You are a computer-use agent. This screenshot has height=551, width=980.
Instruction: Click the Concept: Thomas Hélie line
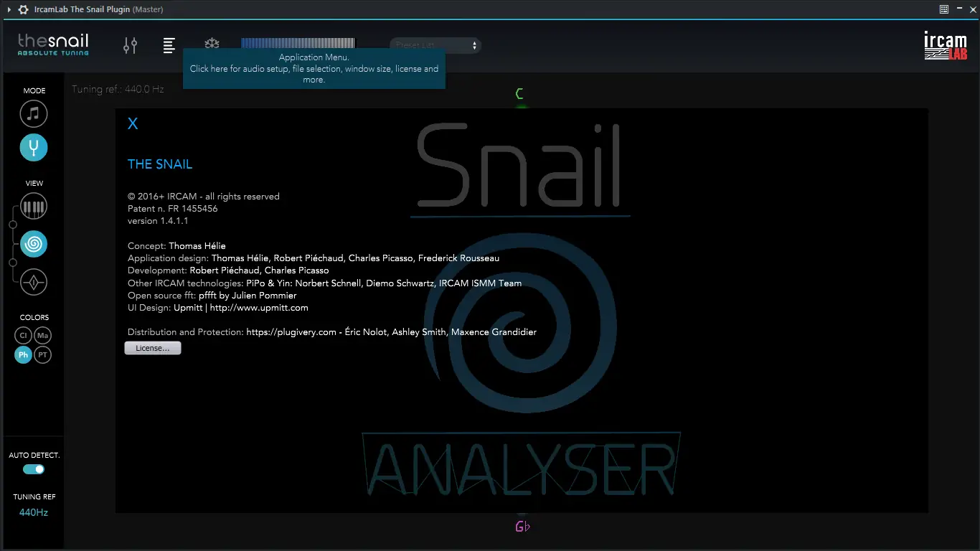176,246
